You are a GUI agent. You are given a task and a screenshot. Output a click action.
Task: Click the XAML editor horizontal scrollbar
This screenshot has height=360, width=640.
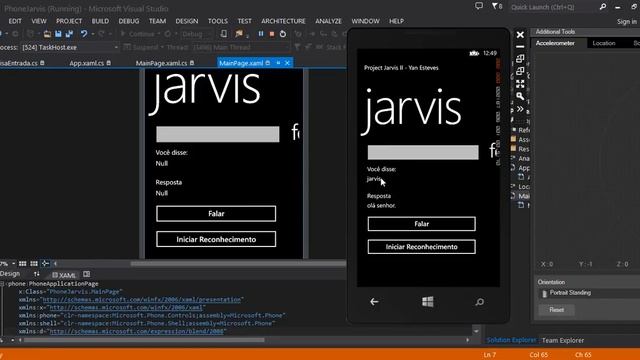coord(144,340)
